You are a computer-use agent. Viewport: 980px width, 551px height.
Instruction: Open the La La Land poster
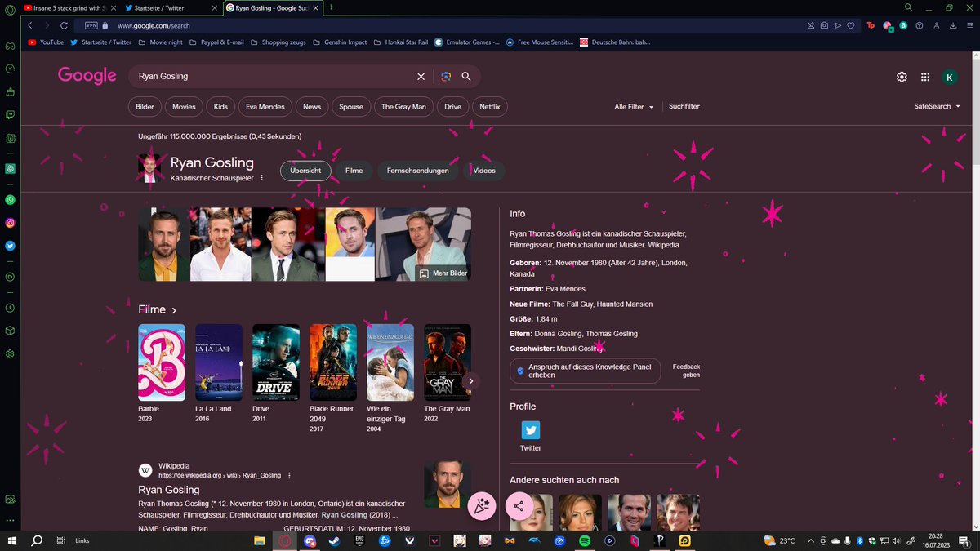pyautogui.click(x=219, y=362)
